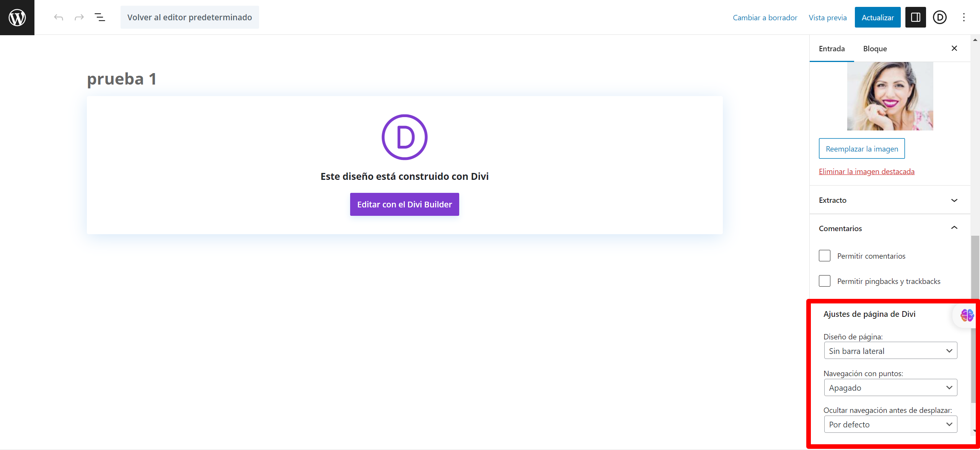Click the WordPress logo icon

pos(17,17)
